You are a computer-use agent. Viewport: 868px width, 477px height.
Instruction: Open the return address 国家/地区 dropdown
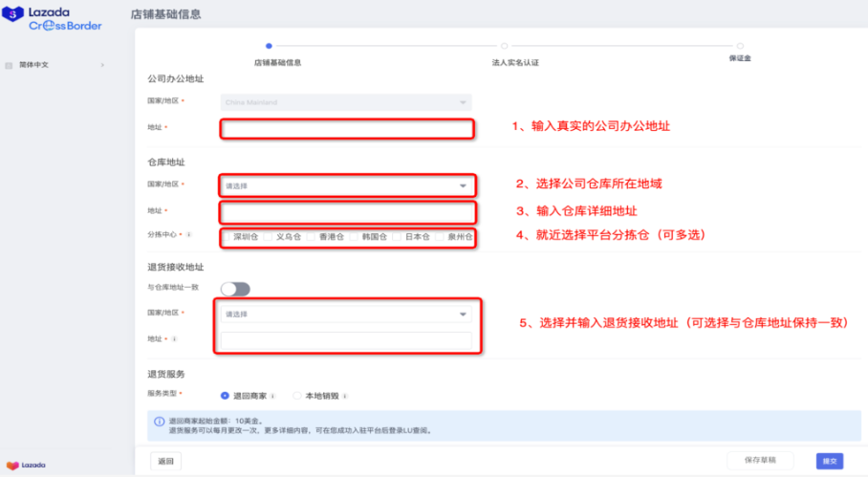pyautogui.click(x=346, y=314)
